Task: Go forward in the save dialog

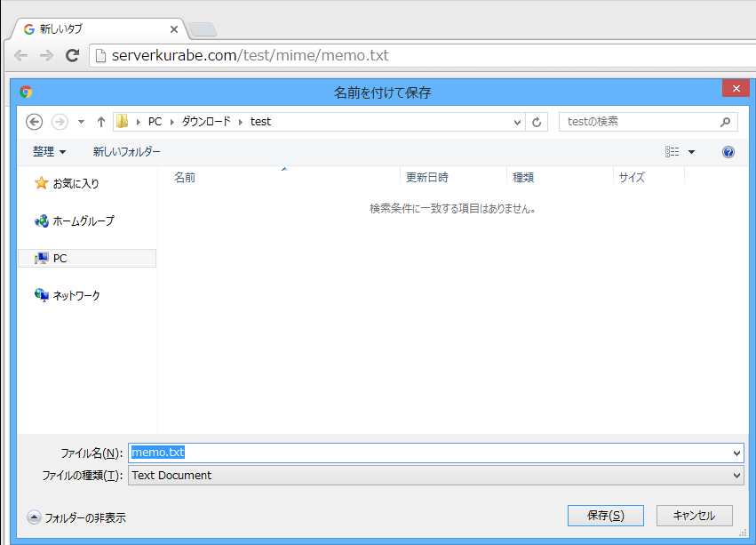Action: 60,122
